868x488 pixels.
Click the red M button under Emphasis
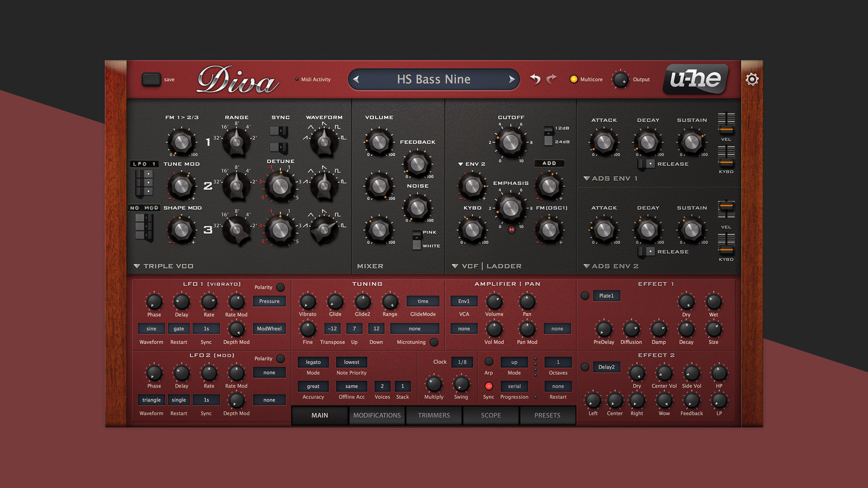pos(511,230)
